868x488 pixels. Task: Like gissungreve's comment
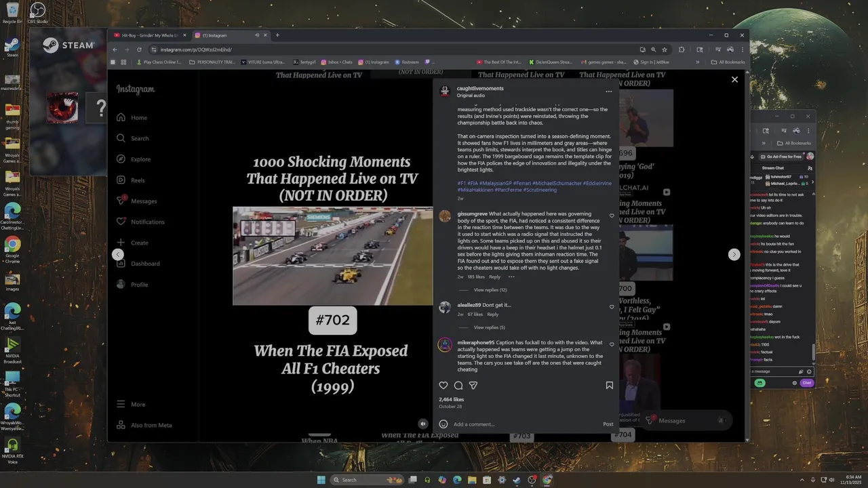pyautogui.click(x=612, y=216)
